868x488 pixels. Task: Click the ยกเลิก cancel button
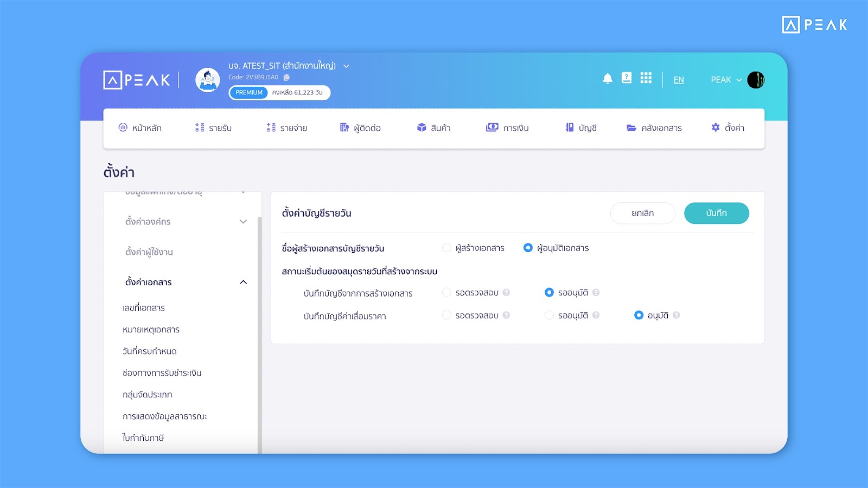pyautogui.click(x=642, y=213)
